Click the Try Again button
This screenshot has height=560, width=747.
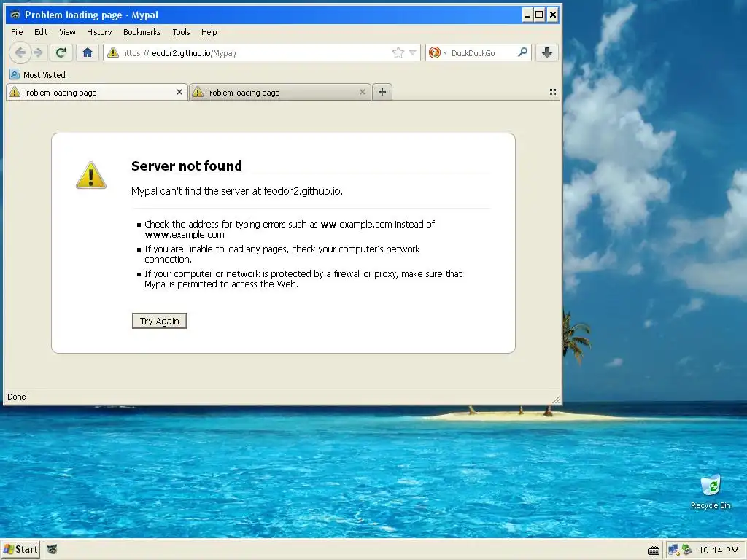pos(160,321)
